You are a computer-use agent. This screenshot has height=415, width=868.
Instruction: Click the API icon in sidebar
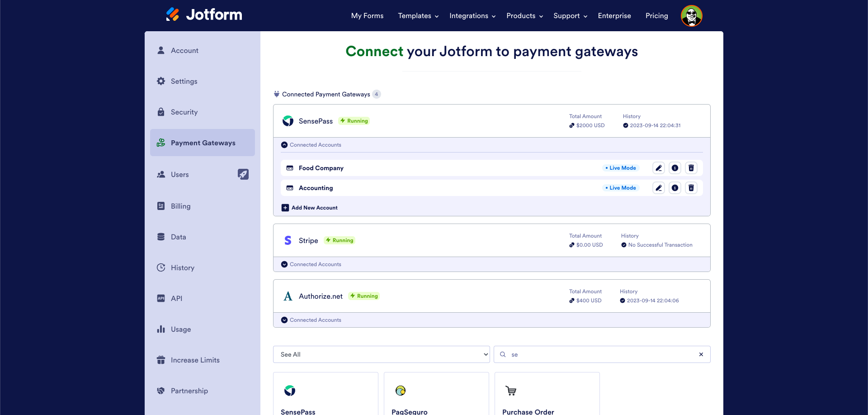[161, 298]
